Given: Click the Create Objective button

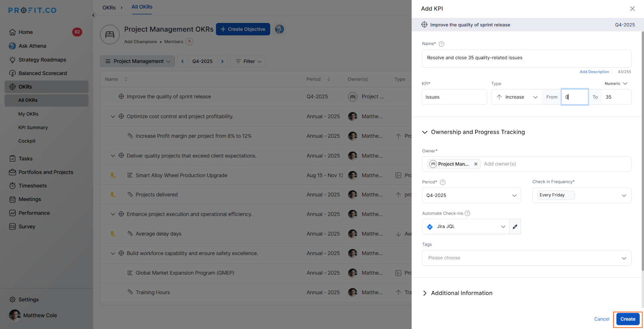Looking at the screenshot, I should 243,29.
